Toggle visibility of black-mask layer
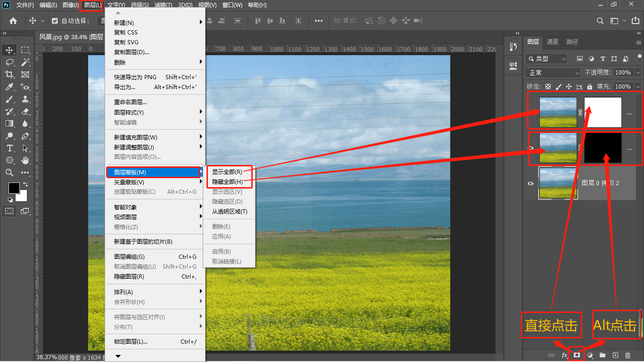644x362 pixels. [x=531, y=148]
